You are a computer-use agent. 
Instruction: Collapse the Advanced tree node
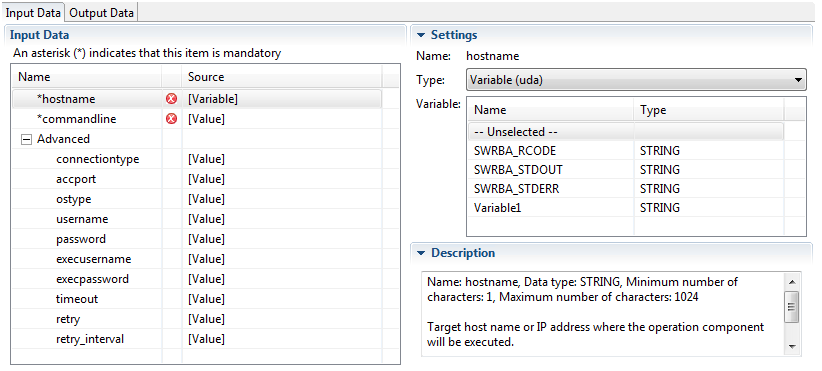click(x=25, y=139)
